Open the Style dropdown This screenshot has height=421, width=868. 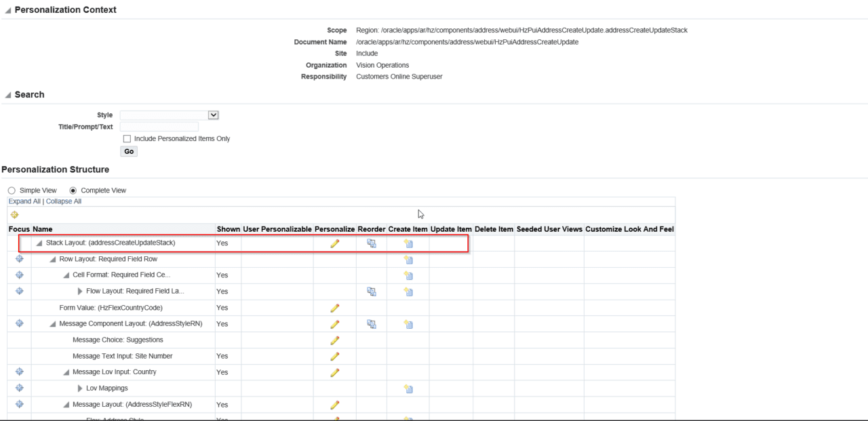click(x=214, y=115)
